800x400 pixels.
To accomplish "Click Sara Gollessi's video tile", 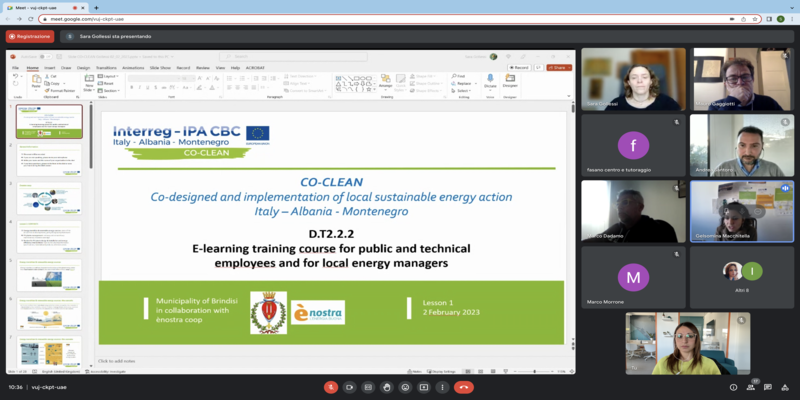I will pyautogui.click(x=633, y=80).
